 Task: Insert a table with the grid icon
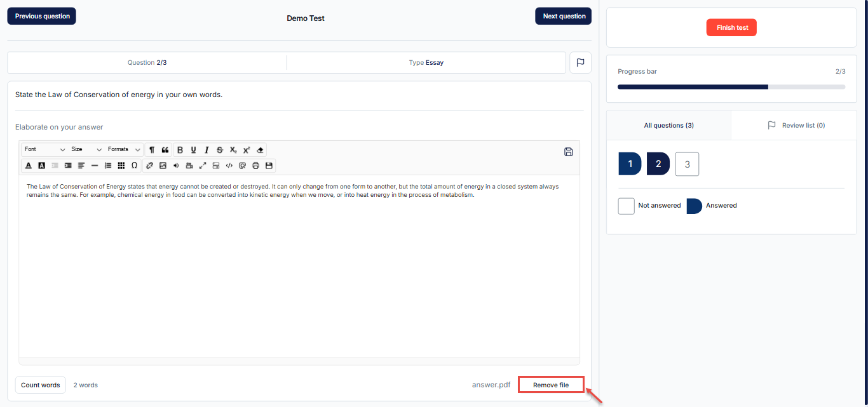(121, 166)
